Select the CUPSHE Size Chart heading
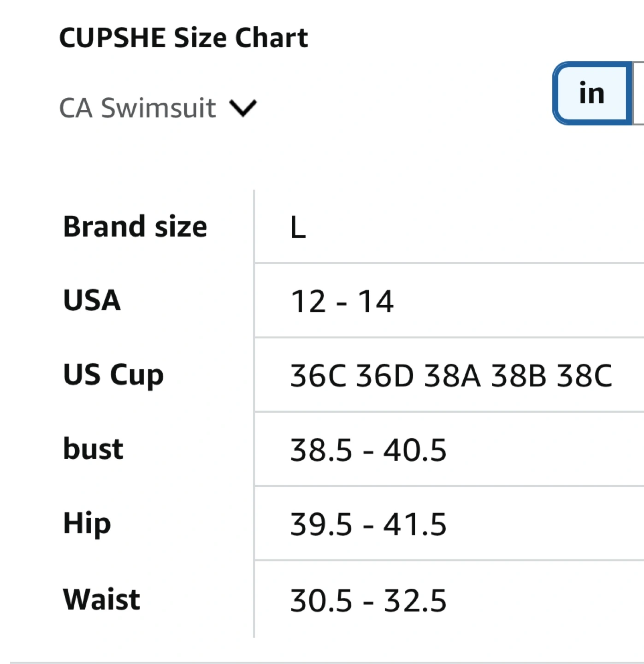 pyautogui.click(x=183, y=38)
